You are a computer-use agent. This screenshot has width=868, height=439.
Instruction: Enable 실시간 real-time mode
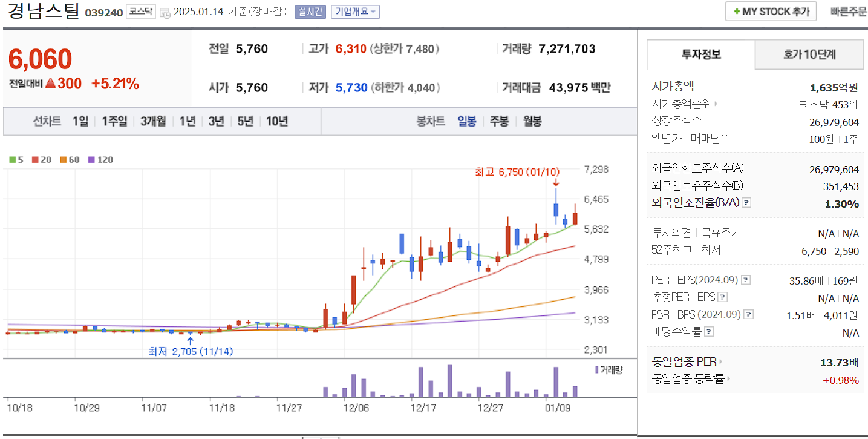click(x=310, y=12)
